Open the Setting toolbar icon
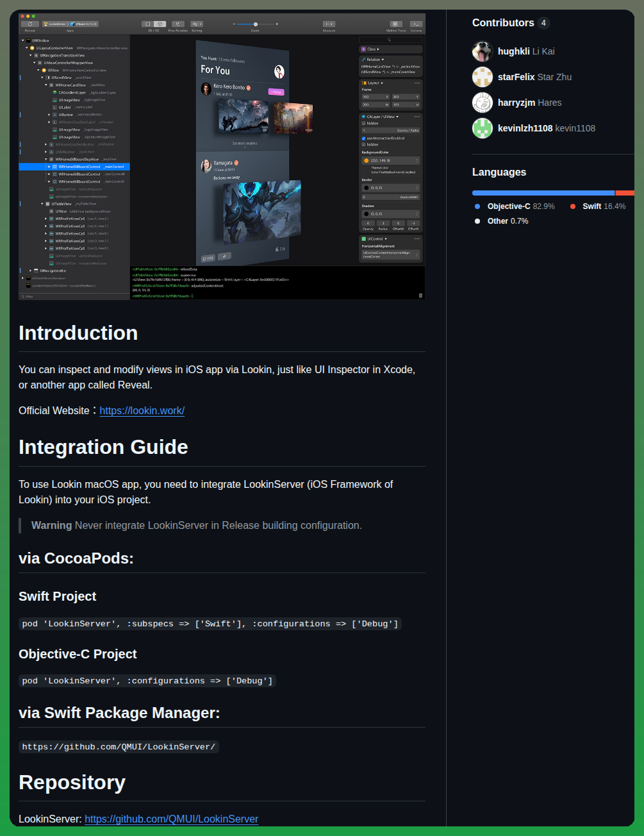The width and height of the screenshot is (644, 836). point(197,24)
